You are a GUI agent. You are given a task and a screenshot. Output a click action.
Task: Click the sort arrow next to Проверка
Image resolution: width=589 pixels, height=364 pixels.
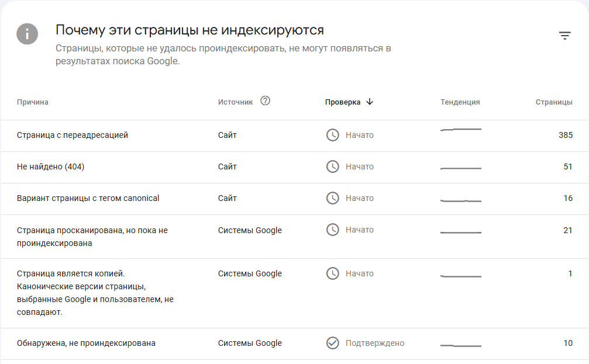pos(370,102)
